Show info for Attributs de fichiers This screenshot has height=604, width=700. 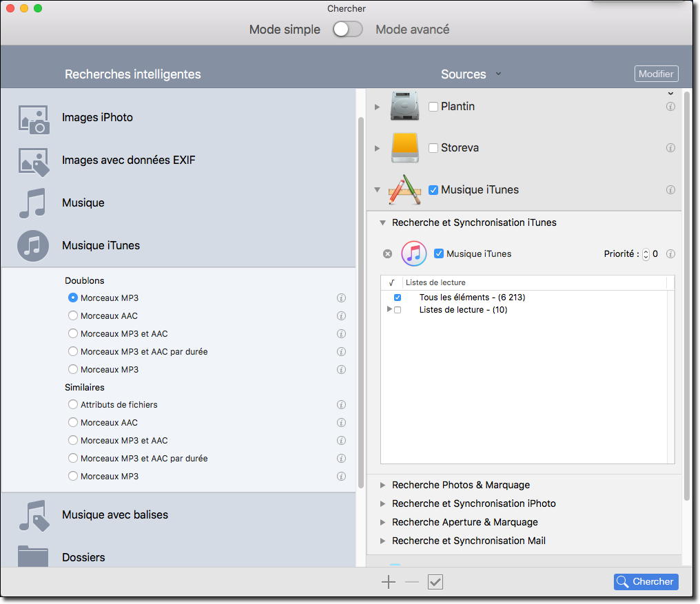(x=341, y=404)
